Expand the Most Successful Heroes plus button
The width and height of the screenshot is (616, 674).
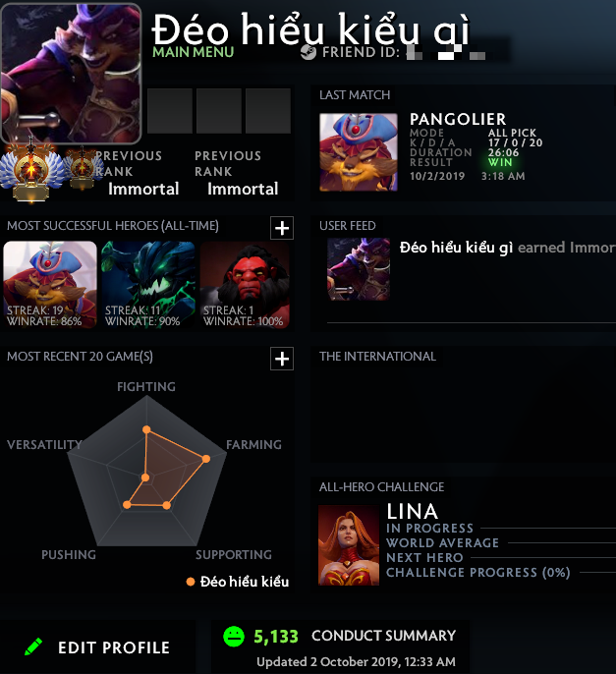tap(282, 228)
